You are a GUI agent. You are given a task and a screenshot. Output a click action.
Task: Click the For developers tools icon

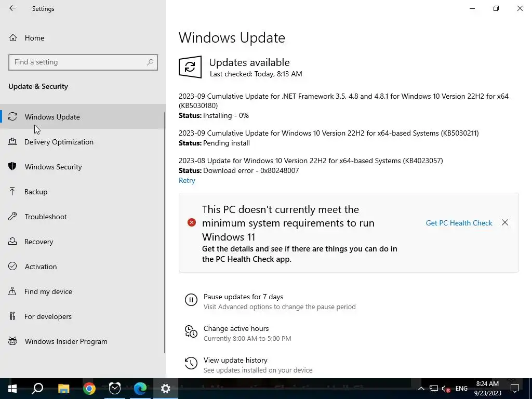click(12, 316)
